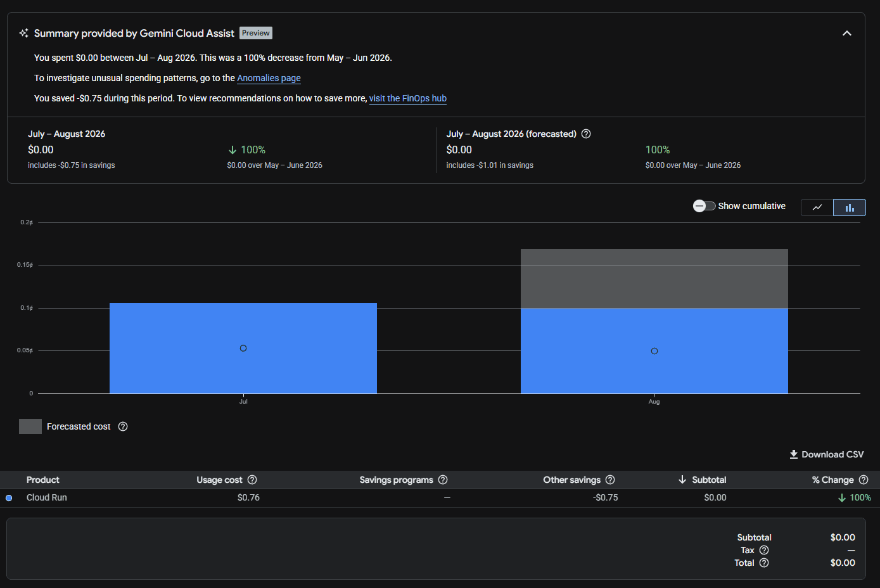The image size is (880, 588).
Task: Visit the FinOps hub link
Action: coord(408,98)
